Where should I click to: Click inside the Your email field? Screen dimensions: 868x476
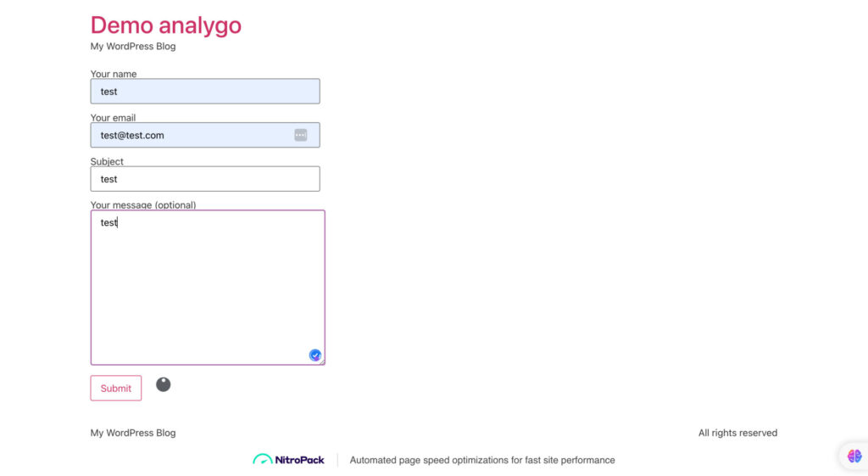pyautogui.click(x=191, y=135)
